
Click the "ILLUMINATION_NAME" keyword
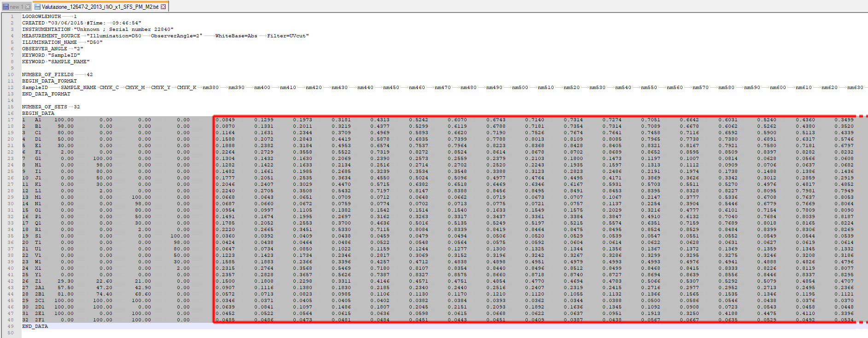pyautogui.click(x=49, y=42)
